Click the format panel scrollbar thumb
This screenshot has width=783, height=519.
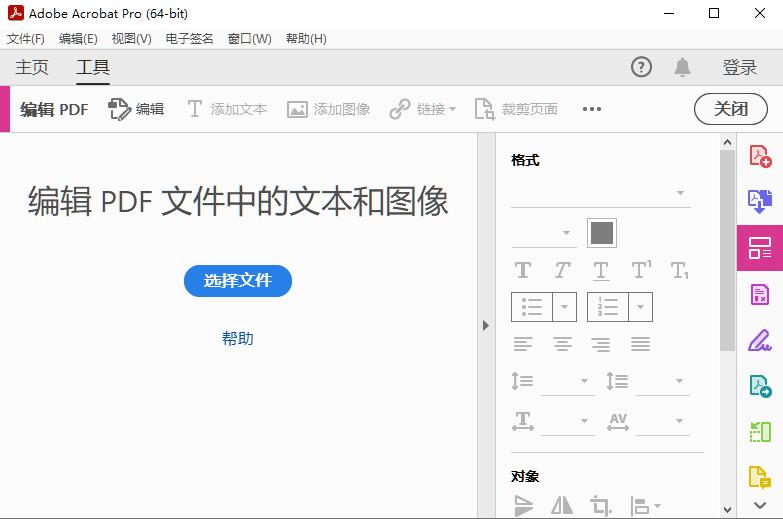click(728, 250)
